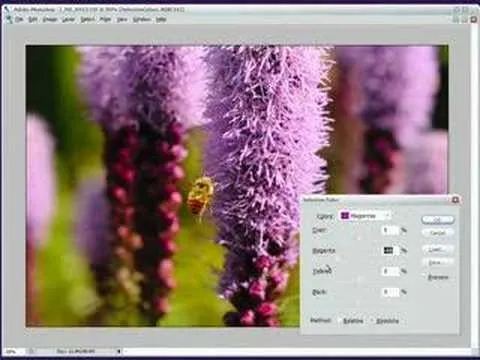
Task: Open the Select menu
Action: [x=87, y=20]
